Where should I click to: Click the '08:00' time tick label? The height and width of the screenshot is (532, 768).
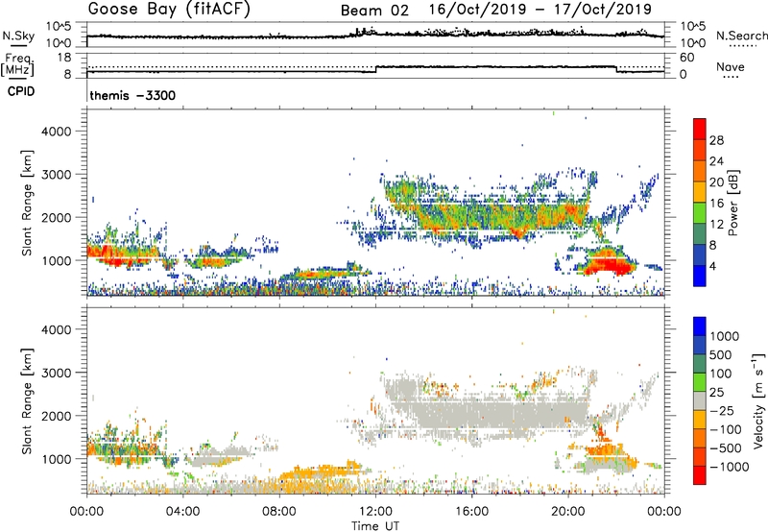tap(279, 512)
